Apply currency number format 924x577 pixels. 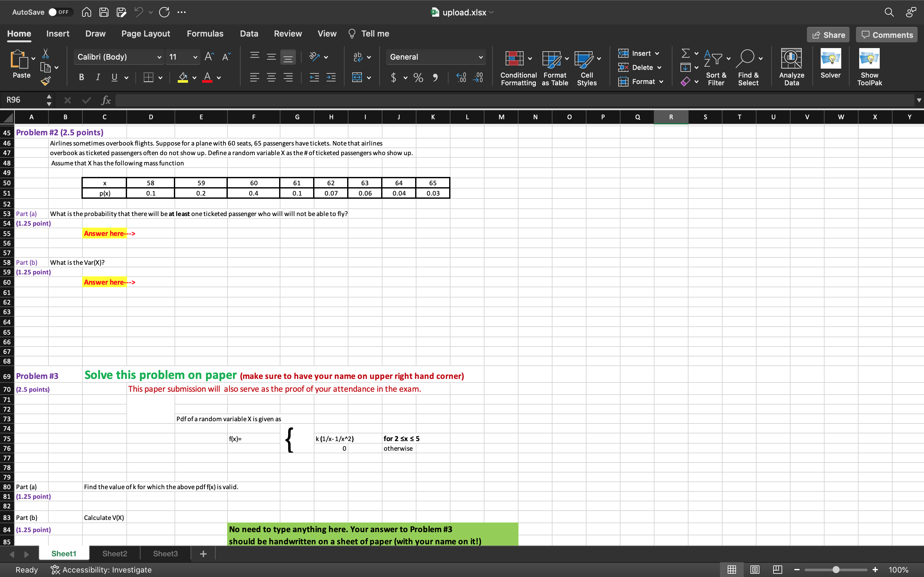tap(394, 78)
